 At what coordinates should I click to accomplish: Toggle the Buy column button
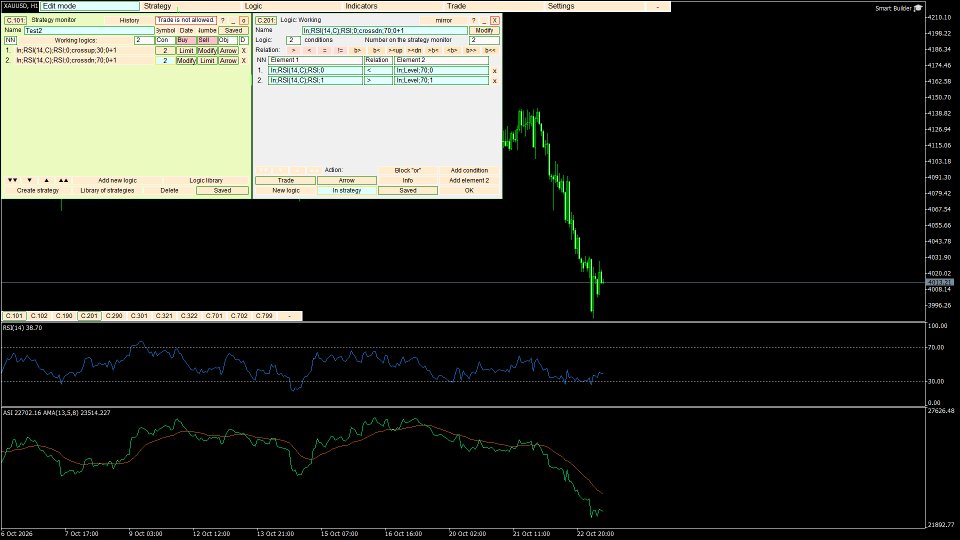click(x=185, y=40)
